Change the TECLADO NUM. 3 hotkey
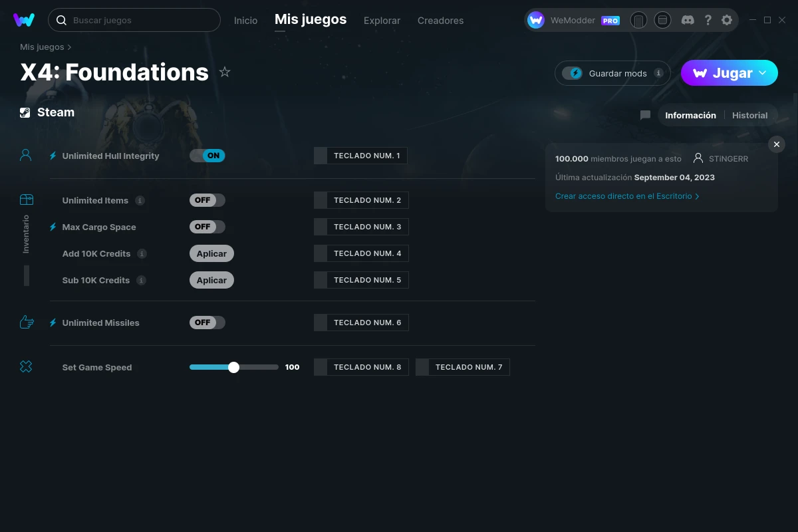This screenshot has height=532, width=798. (x=361, y=227)
